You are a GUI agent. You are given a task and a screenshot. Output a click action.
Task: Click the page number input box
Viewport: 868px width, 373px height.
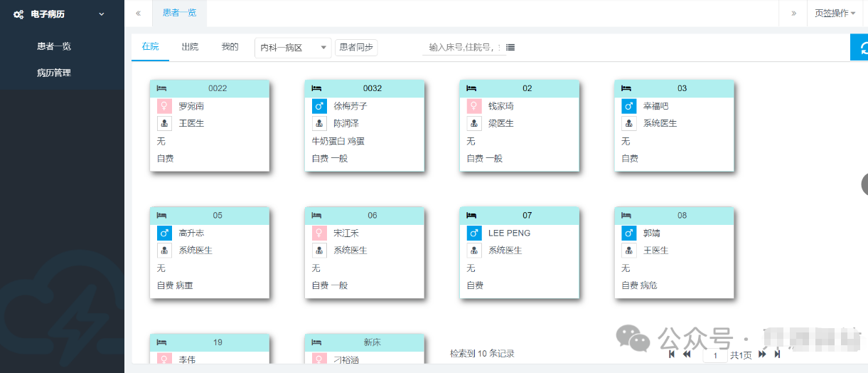(715, 354)
